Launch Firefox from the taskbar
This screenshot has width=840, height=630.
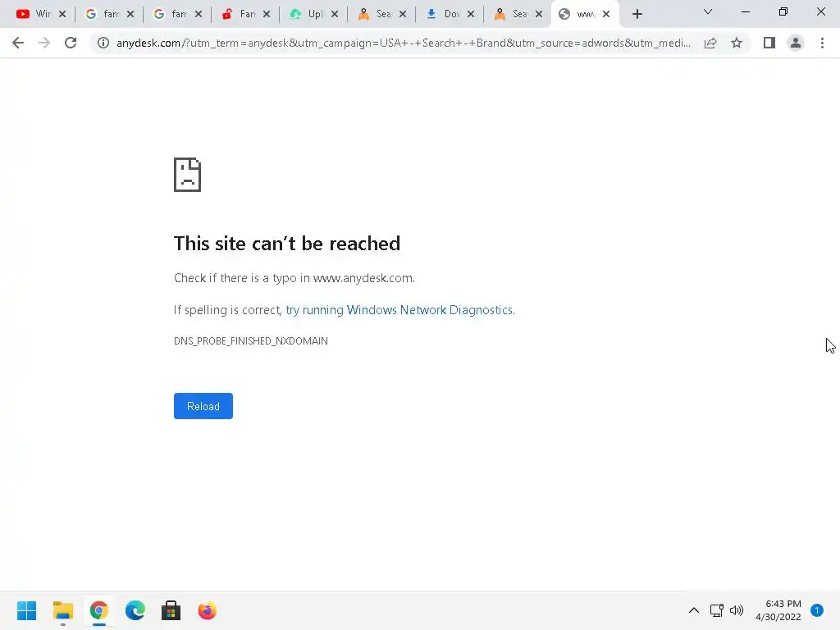point(207,610)
